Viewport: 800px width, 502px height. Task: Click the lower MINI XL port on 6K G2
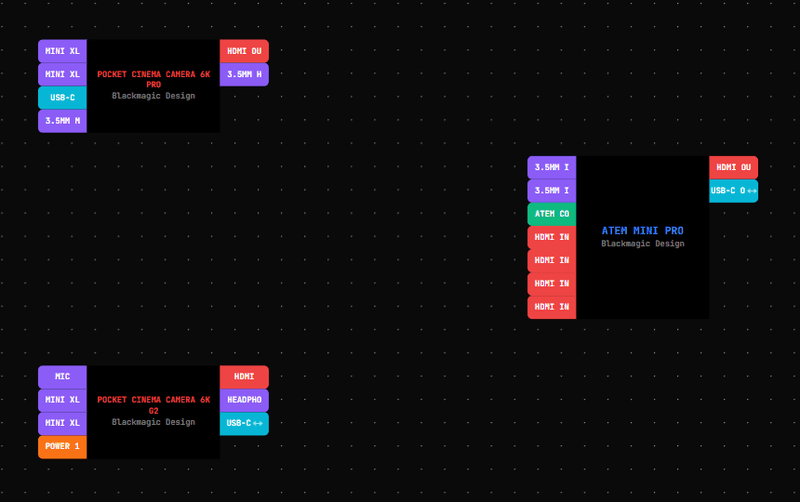(x=62, y=423)
